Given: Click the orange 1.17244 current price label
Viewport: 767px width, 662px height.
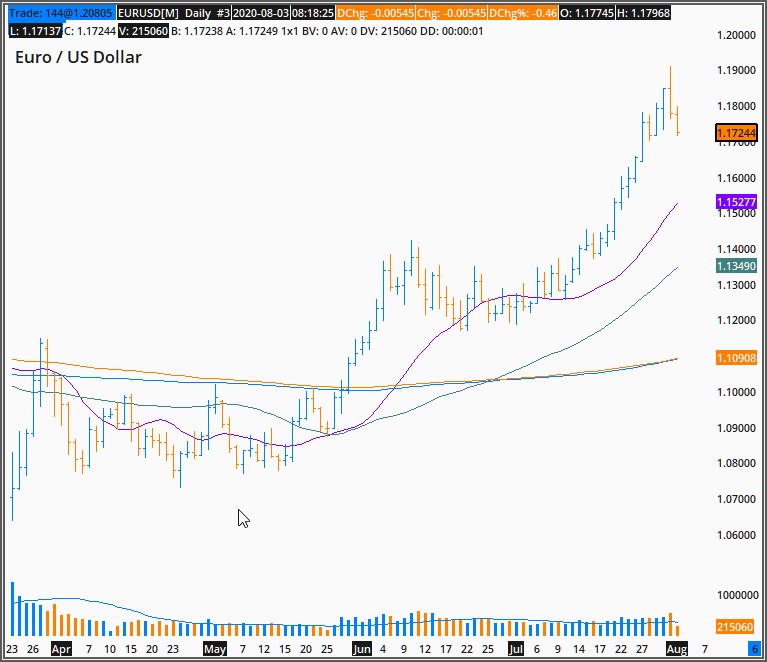Looking at the screenshot, I should click(x=736, y=133).
